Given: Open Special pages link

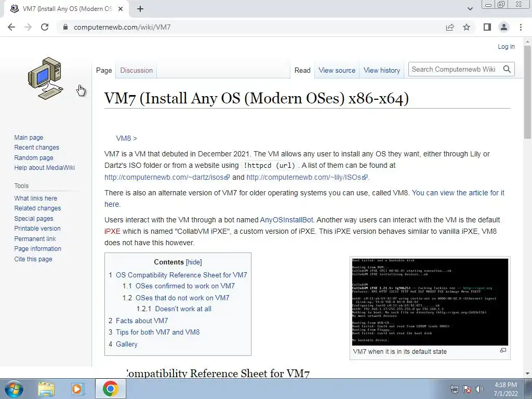Looking at the screenshot, I should click(34, 219).
